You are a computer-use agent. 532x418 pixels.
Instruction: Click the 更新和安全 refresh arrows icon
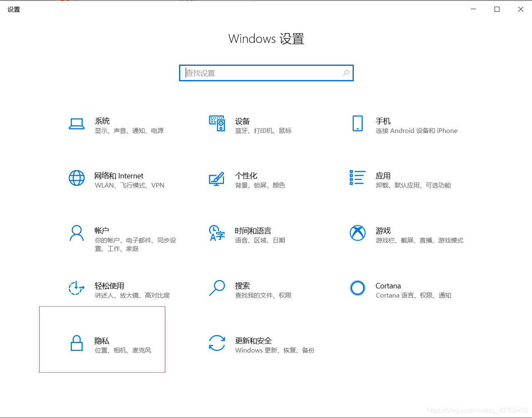point(217,343)
